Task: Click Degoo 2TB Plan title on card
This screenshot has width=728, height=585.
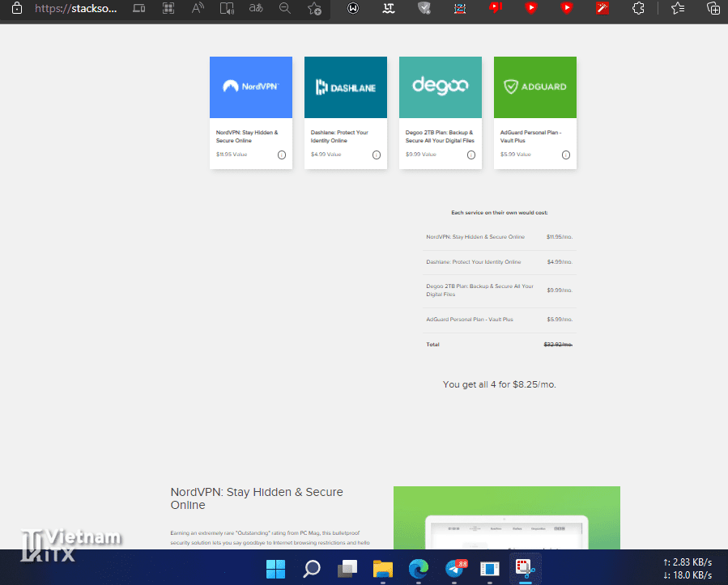Action: pos(439,136)
